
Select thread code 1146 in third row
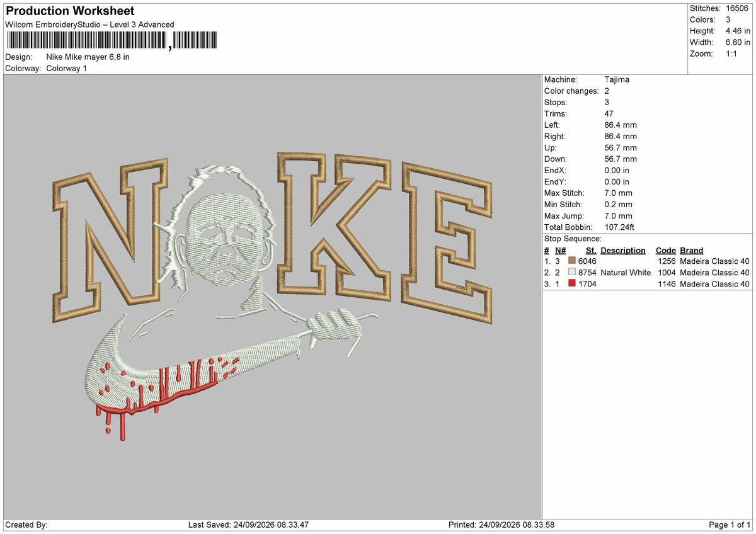tap(667, 284)
